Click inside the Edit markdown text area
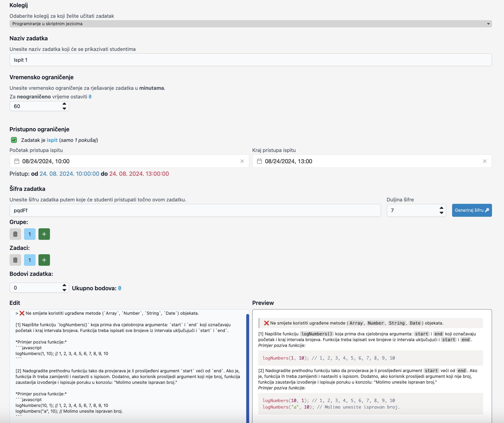 click(129, 366)
